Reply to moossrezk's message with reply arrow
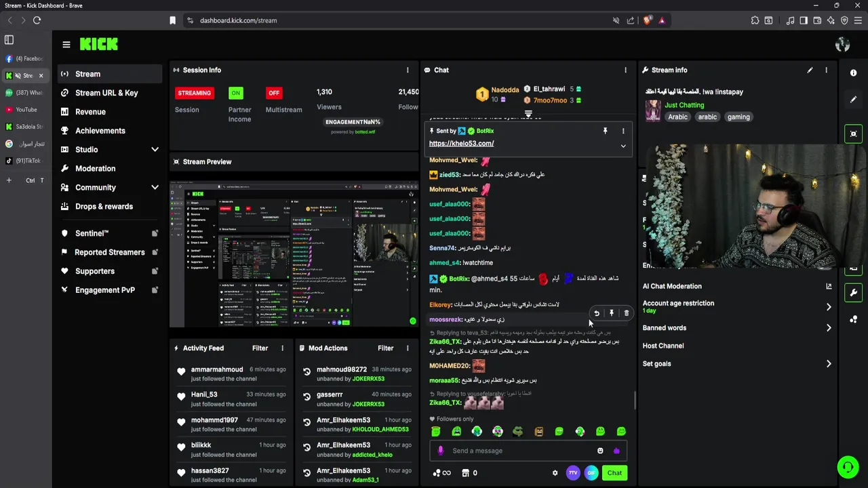This screenshot has width=868, height=488. coord(597,313)
